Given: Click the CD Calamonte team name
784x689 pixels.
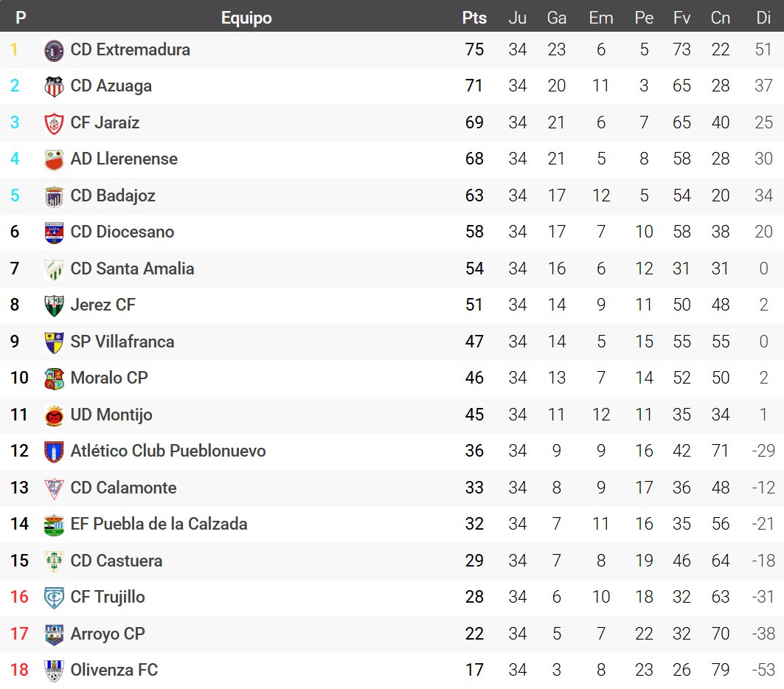Looking at the screenshot, I should pos(123,488).
